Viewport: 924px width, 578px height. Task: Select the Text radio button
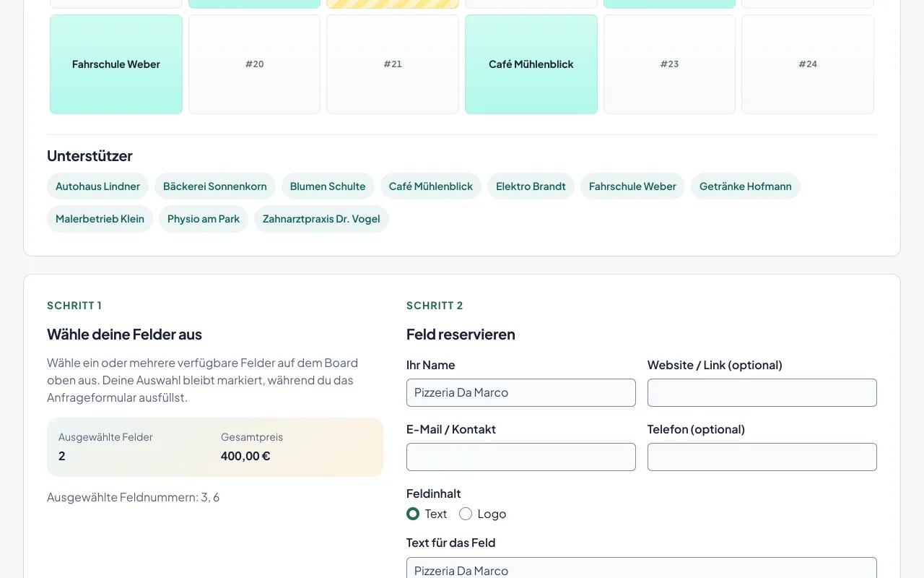[x=413, y=514]
